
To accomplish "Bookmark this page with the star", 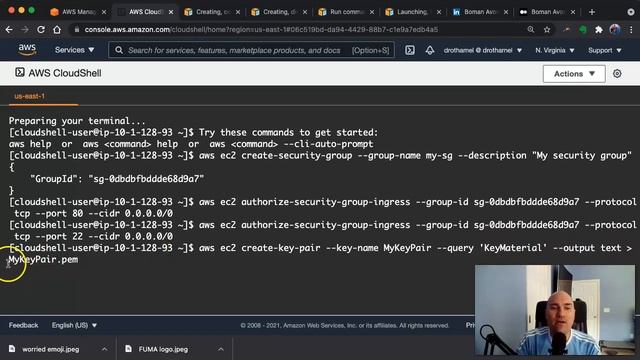I will [x=547, y=29].
